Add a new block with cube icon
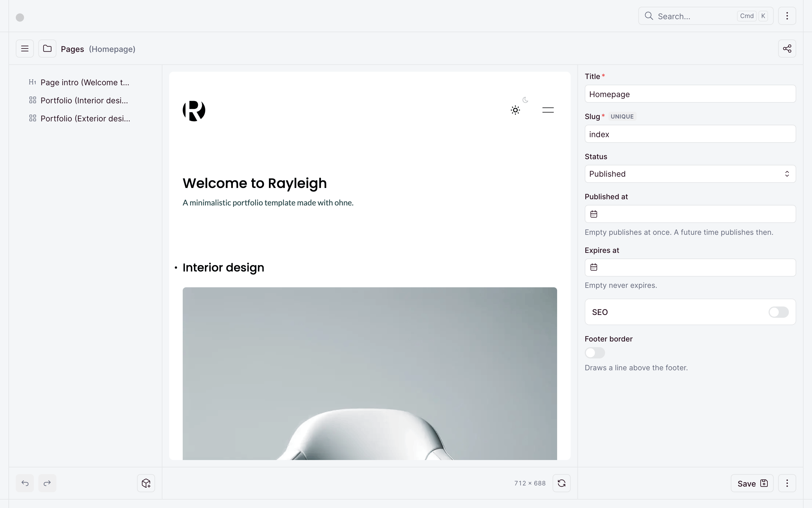 [146, 483]
